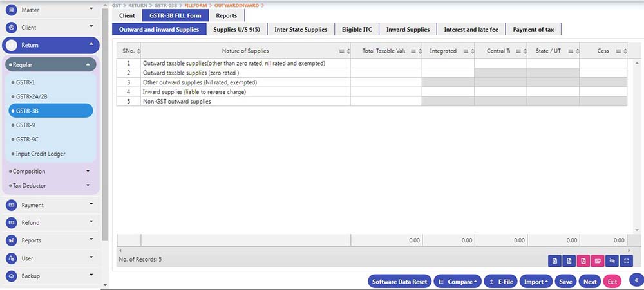Click Total Taxable Value cell in row 1

[386, 64]
